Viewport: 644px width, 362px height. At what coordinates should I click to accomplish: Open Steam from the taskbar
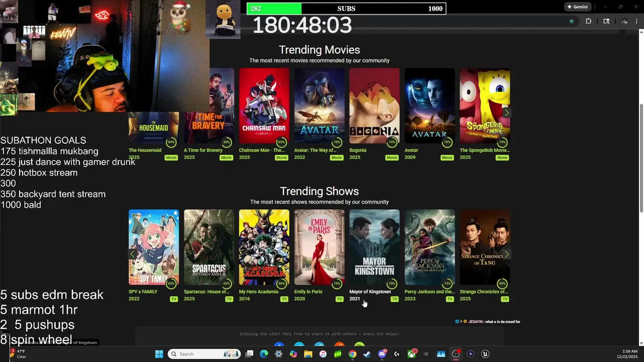(x=367, y=354)
